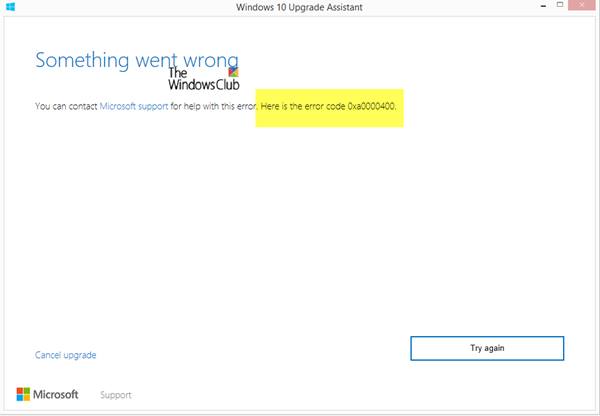The height and width of the screenshot is (416, 600).
Task: Open the Microsoft support link in message
Action: click(x=134, y=106)
